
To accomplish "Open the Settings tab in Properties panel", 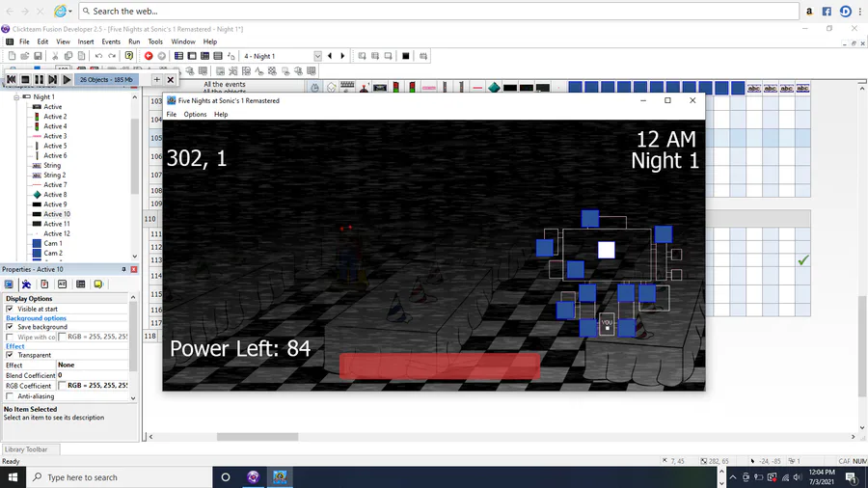I will click(x=9, y=284).
